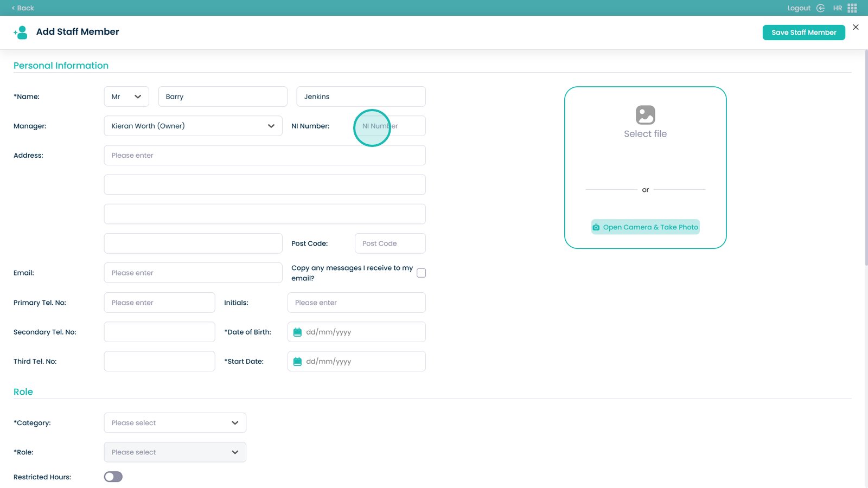Viewport: 868px width, 488px height.
Task: Click the add staff member person icon
Action: click(x=21, y=33)
